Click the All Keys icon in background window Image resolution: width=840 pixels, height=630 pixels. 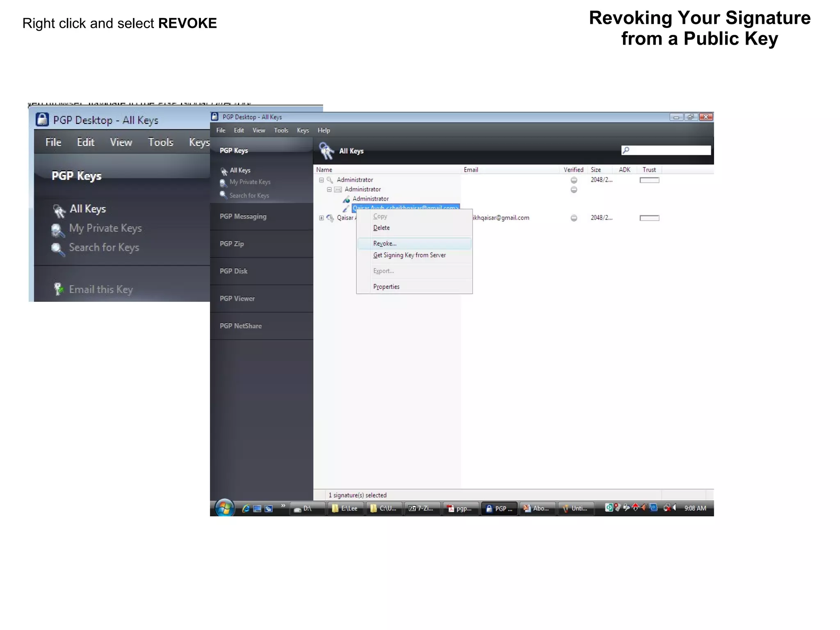click(59, 210)
